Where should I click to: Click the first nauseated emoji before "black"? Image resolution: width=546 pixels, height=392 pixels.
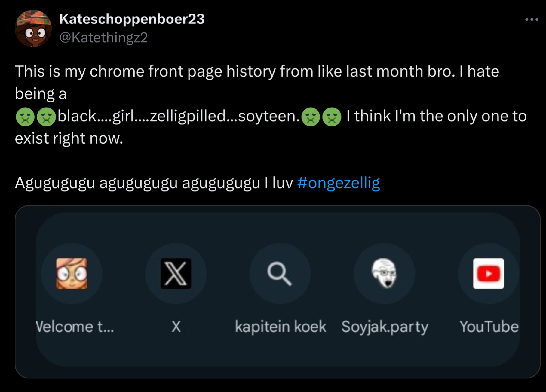(x=25, y=117)
